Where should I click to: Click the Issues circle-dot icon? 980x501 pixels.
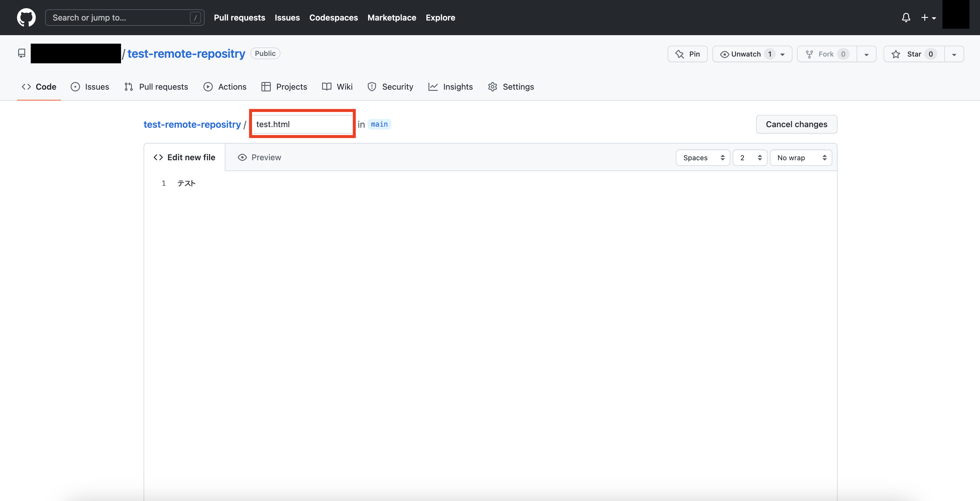pos(75,87)
